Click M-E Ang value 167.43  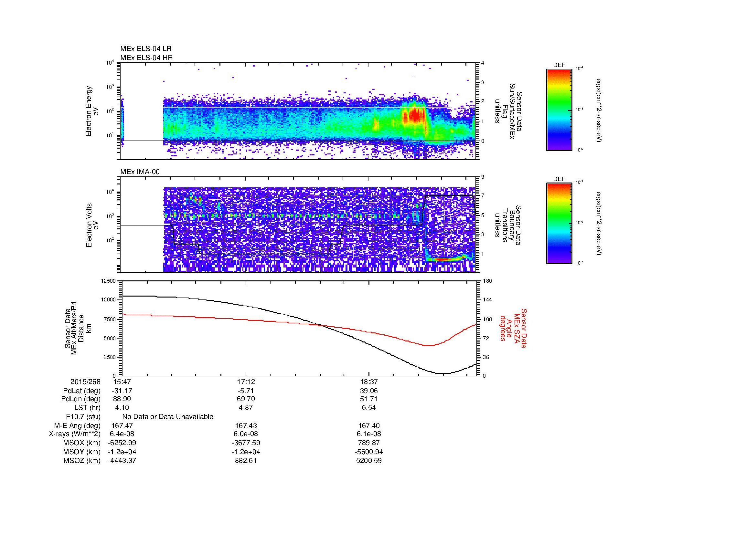point(246,426)
